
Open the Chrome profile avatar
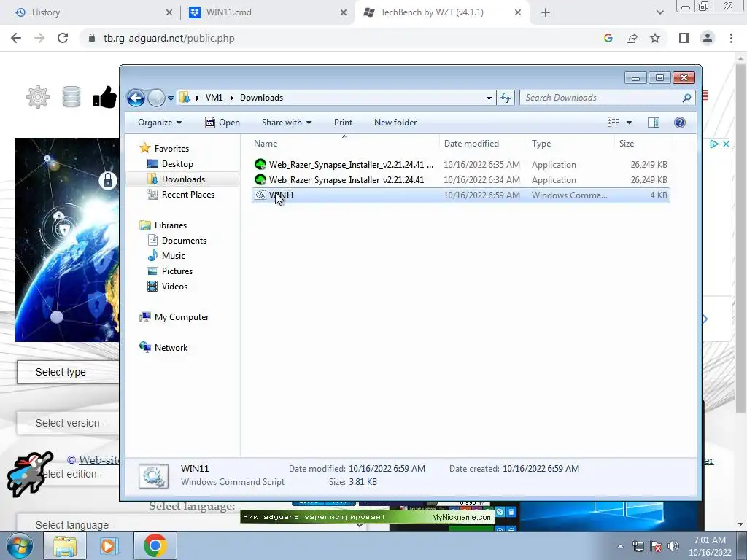(708, 38)
